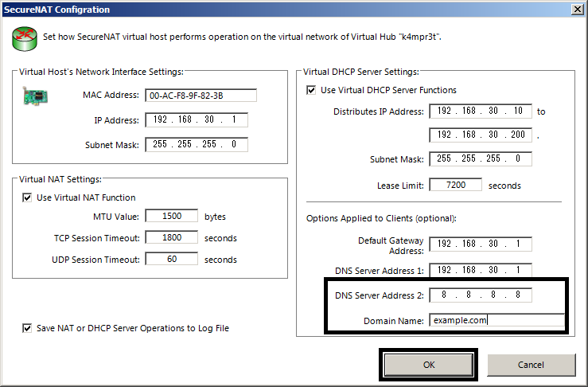Screen dimensions: 588x387
Task: Close the SecureNAT Configuration dialog
Action: (578, 10)
